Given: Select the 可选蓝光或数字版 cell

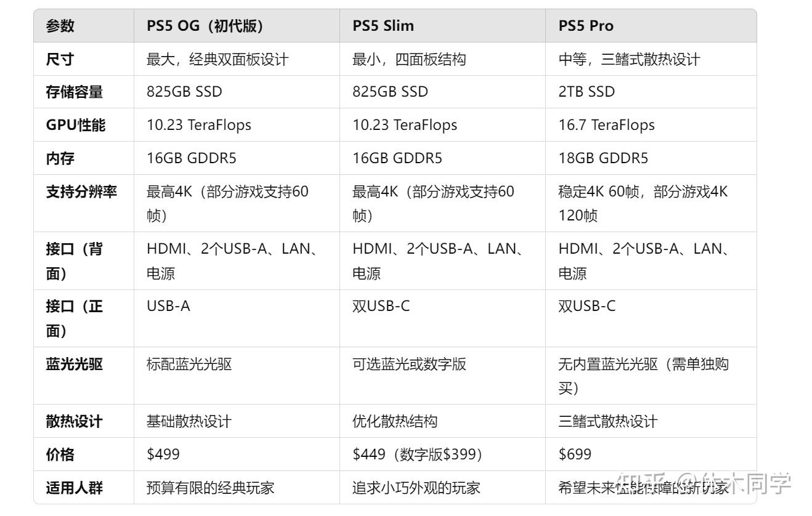Looking at the screenshot, I should (409, 364).
